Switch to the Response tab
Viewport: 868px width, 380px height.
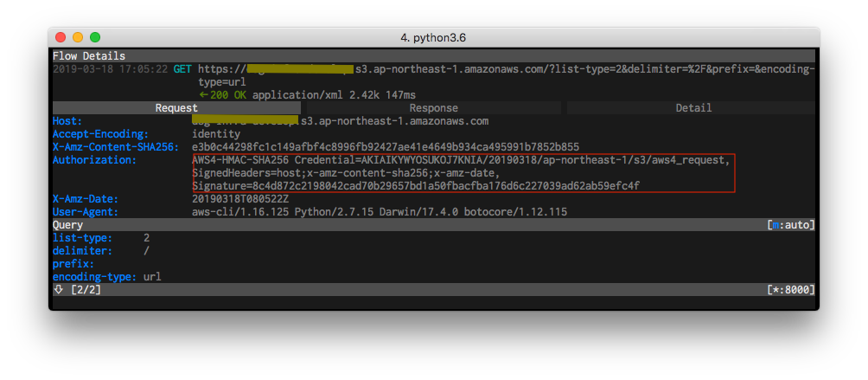(433, 108)
